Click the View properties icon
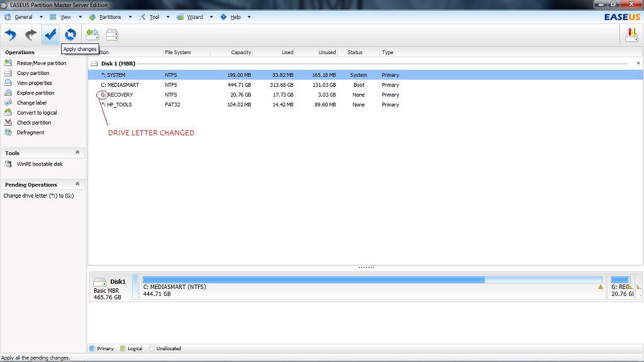Image resolution: width=644 pixels, height=362 pixels. click(8, 82)
